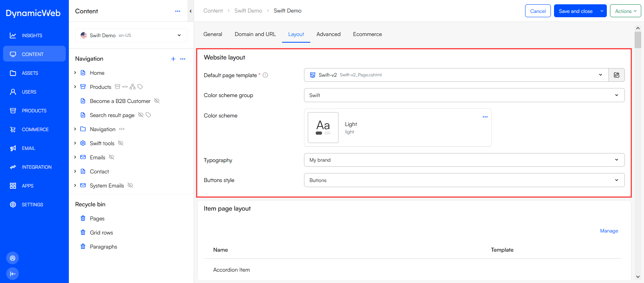Switch to the Domain and URL tab
The width and height of the screenshot is (644, 283).
[255, 34]
